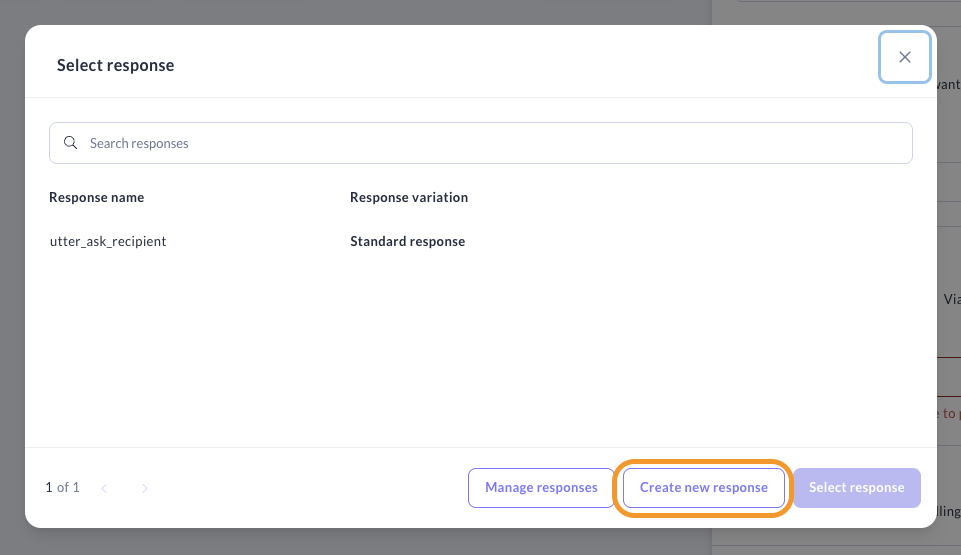Confirm with the Select response button

(x=856, y=488)
